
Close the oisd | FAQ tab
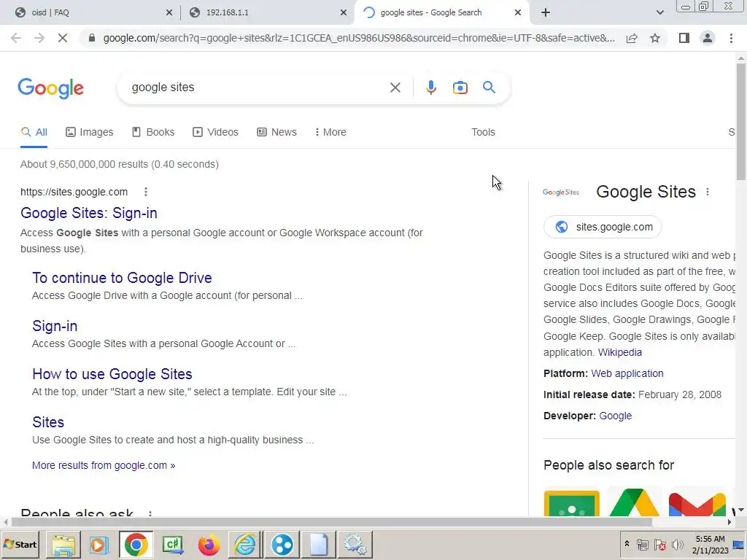[x=169, y=13]
